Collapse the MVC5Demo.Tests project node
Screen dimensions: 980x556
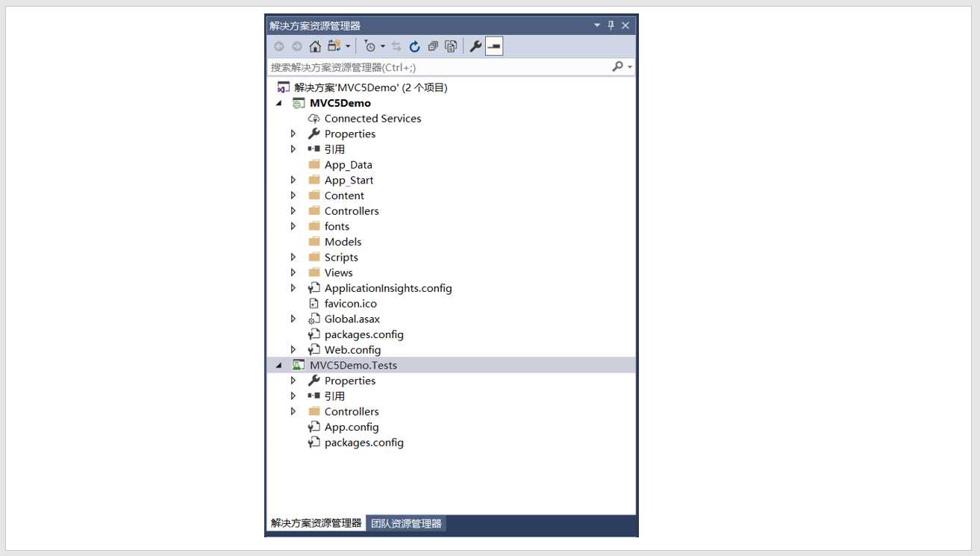pos(279,365)
